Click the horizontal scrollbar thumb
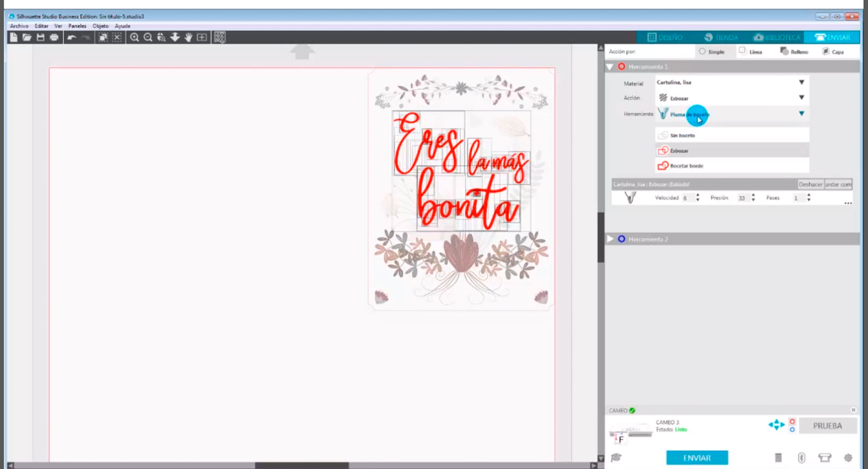This screenshot has width=868, height=469. pos(302,465)
